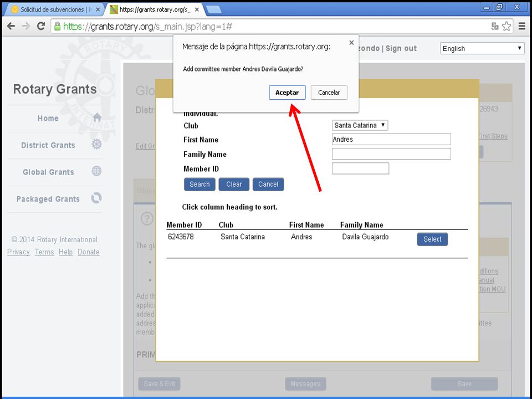Open the English language dropdown
532x399 pixels.
482,48
